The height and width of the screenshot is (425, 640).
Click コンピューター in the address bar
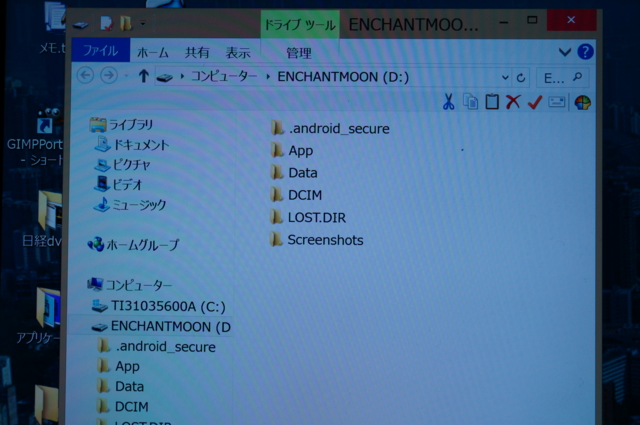(x=224, y=76)
